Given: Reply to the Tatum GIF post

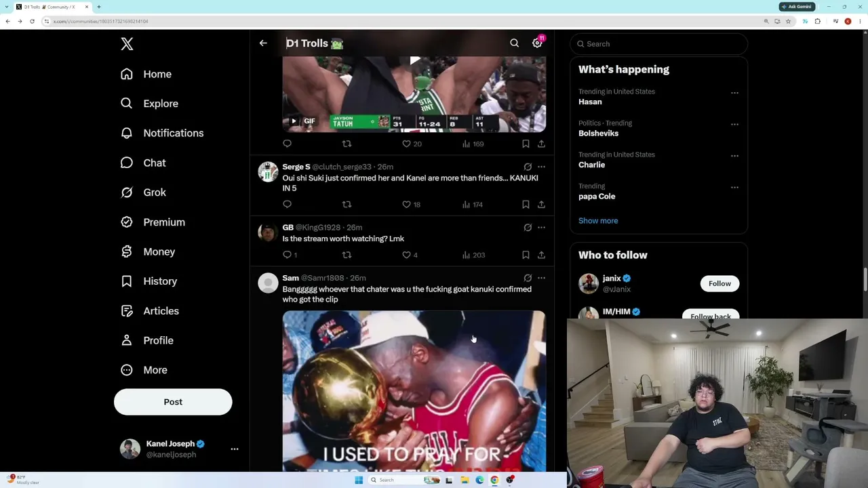Looking at the screenshot, I should point(287,144).
